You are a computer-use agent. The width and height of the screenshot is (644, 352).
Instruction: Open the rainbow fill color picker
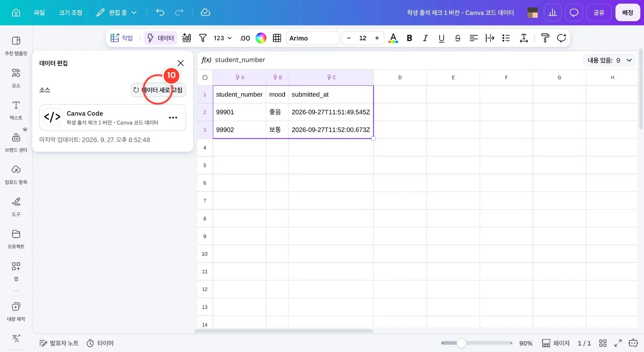[261, 38]
